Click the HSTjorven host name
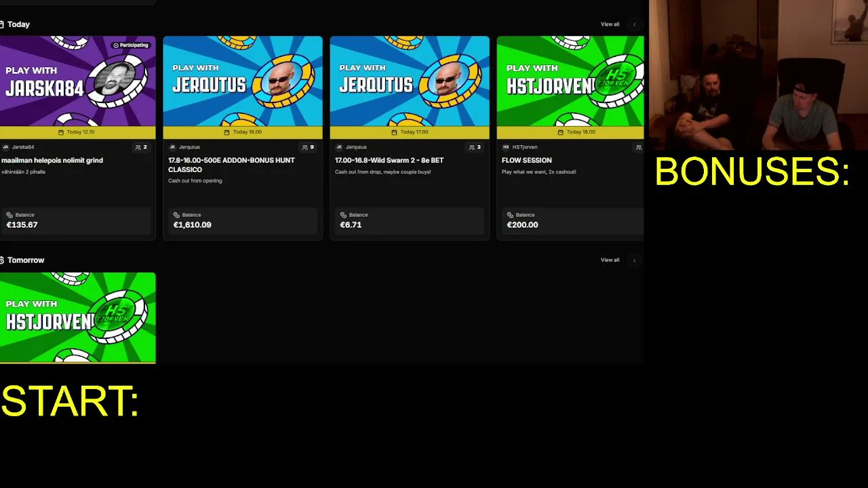The width and height of the screenshot is (868, 488). [x=525, y=147]
